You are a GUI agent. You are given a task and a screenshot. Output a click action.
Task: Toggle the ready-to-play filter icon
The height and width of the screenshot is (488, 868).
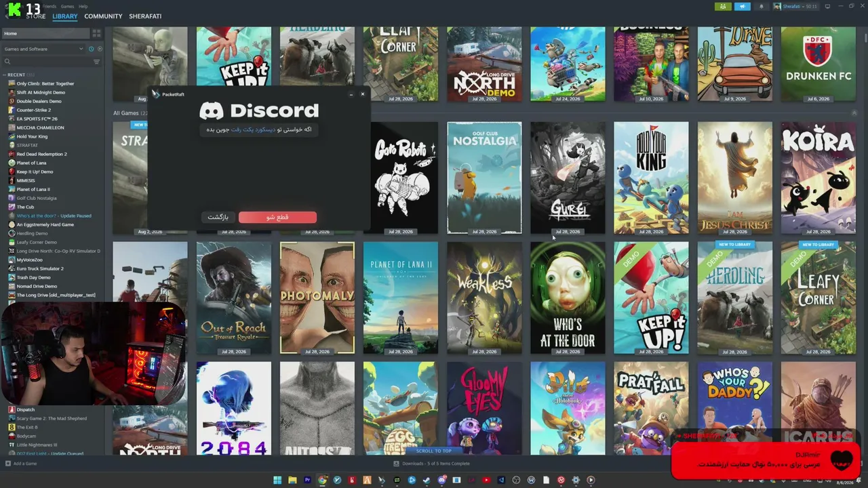click(100, 49)
